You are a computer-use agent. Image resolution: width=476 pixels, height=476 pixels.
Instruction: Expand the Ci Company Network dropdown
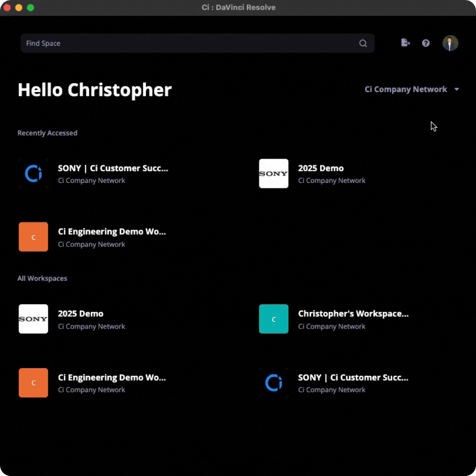point(412,89)
